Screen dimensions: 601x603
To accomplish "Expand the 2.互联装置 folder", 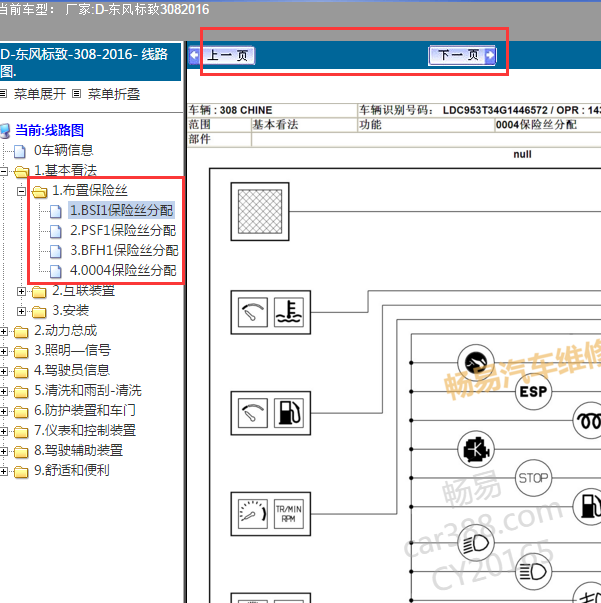I will pos(22,292).
